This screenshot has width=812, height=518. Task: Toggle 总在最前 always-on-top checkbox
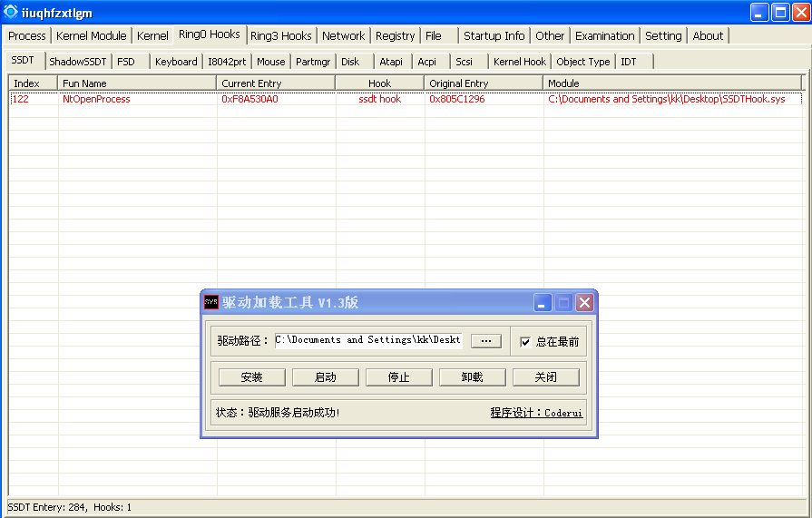(x=525, y=342)
